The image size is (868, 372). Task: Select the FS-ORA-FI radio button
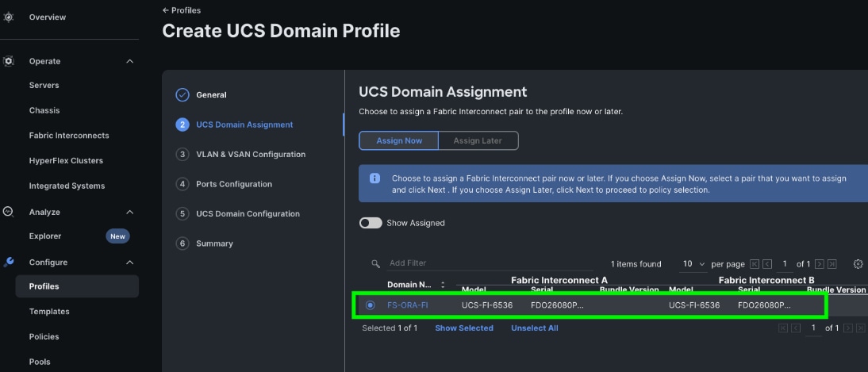(x=371, y=305)
